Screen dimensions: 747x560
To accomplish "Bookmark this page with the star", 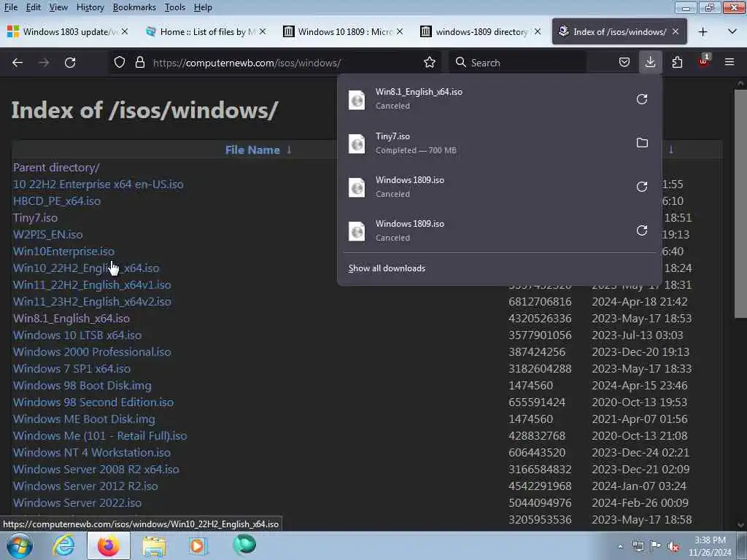I will pos(429,63).
